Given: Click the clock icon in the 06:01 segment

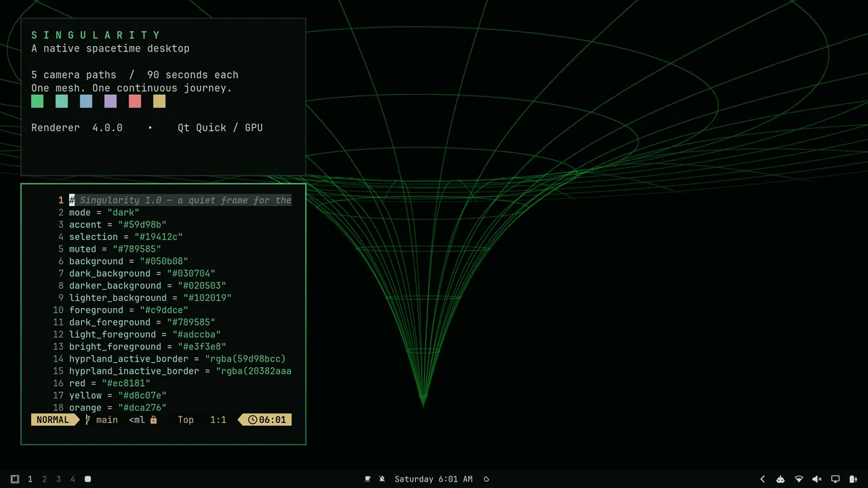Looking at the screenshot, I should [252, 420].
